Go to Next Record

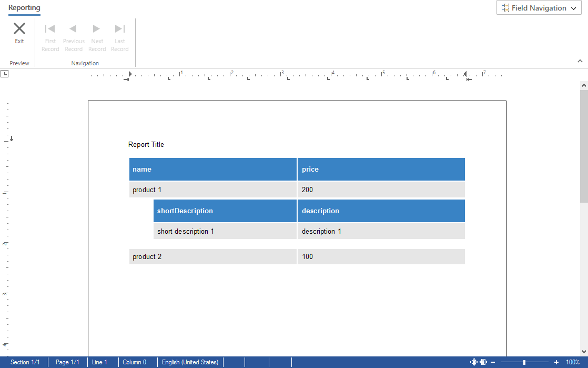[97, 38]
